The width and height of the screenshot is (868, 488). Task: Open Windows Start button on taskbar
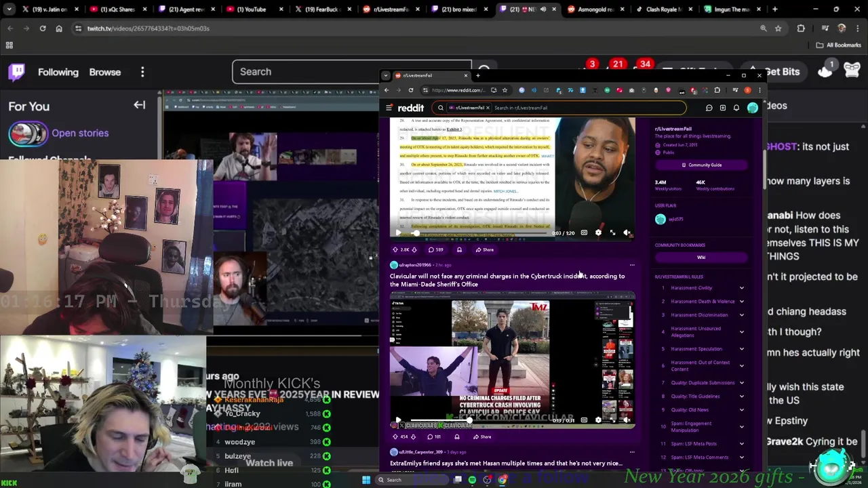(366, 480)
